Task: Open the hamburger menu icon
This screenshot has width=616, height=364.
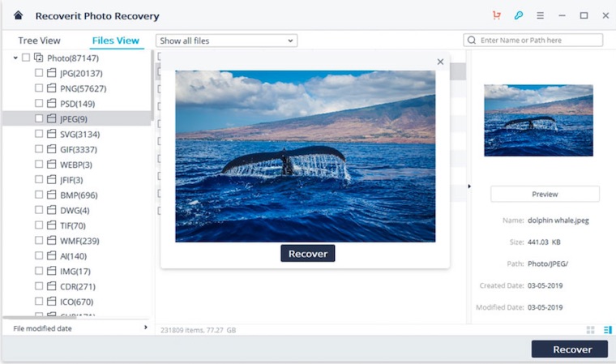Action: coord(540,15)
